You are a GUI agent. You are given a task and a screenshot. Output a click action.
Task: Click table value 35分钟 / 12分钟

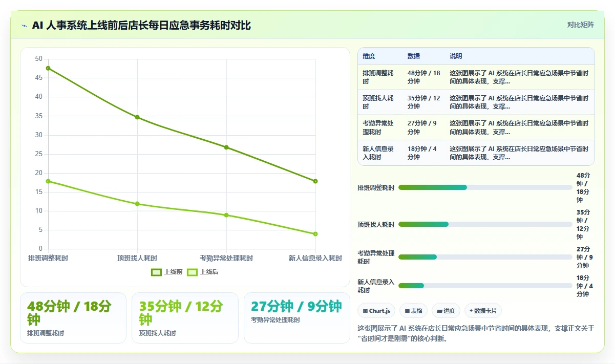424,102
